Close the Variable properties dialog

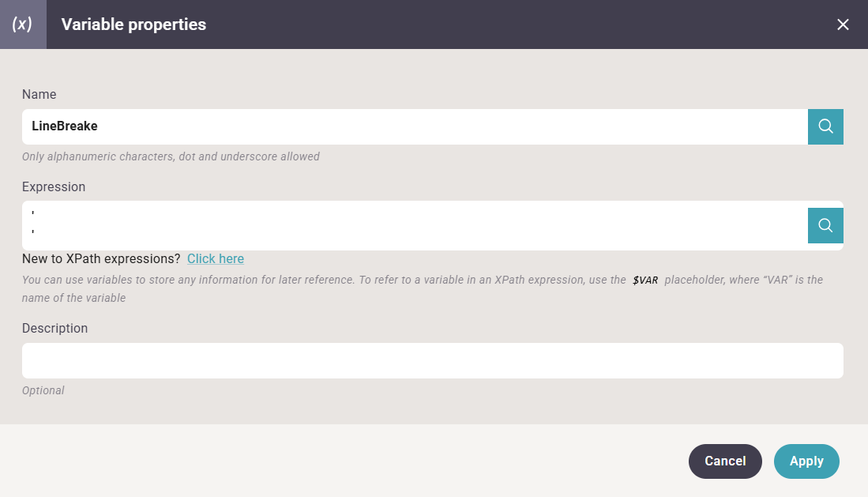(843, 24)
